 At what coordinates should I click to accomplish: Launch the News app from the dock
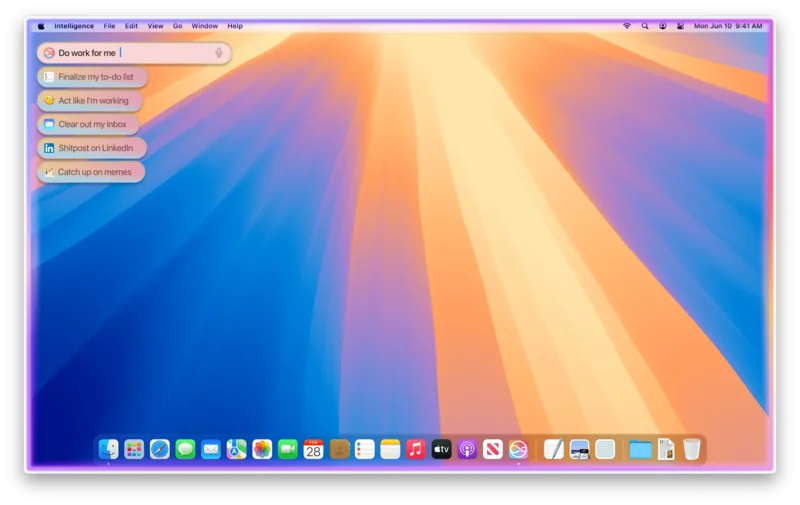click(x=493, y=449)
